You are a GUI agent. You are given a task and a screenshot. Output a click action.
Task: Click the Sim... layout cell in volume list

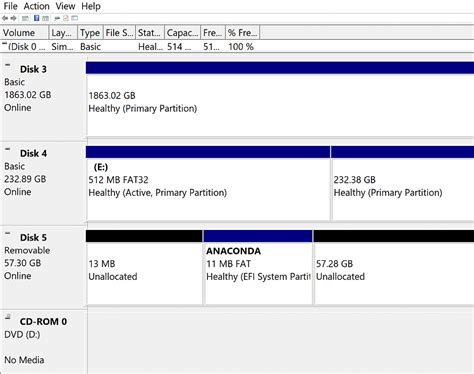pyautogui.click(x=62, y=47)
